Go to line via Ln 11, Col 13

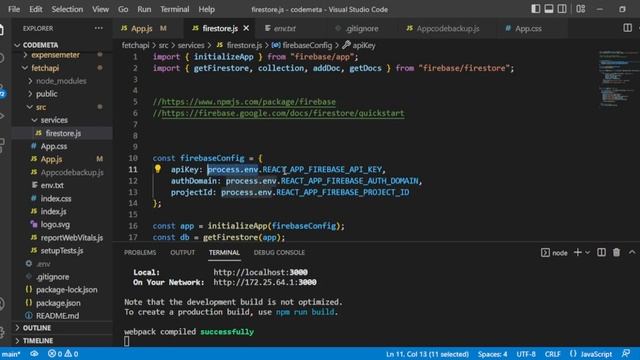click(427, 354)
